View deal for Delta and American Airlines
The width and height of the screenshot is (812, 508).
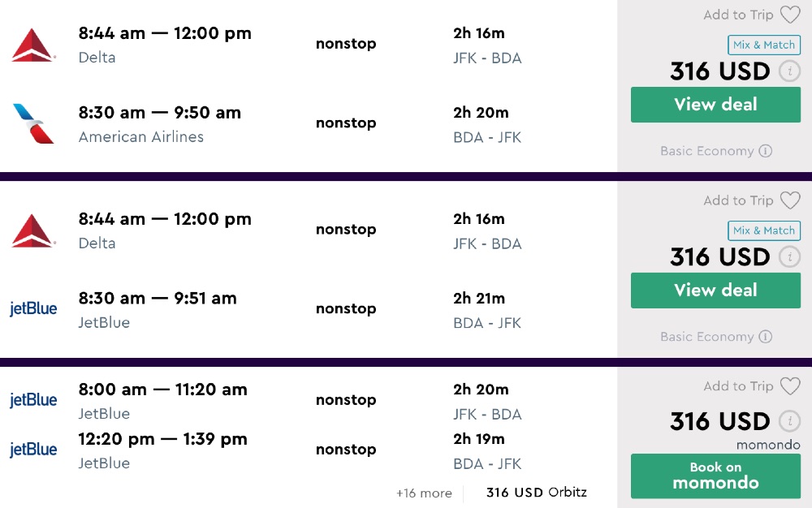(x=715, y=105)
